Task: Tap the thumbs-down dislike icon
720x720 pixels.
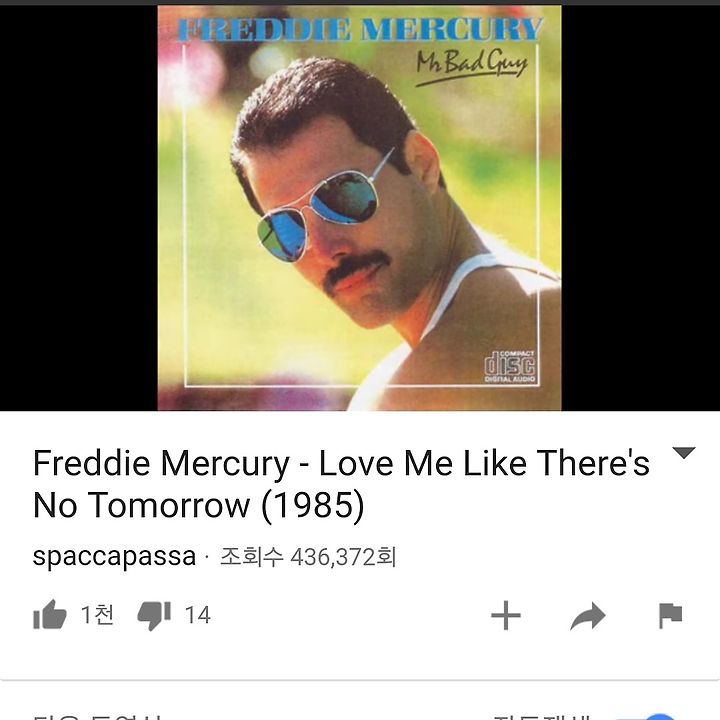Action: click(x=154, y=615)
